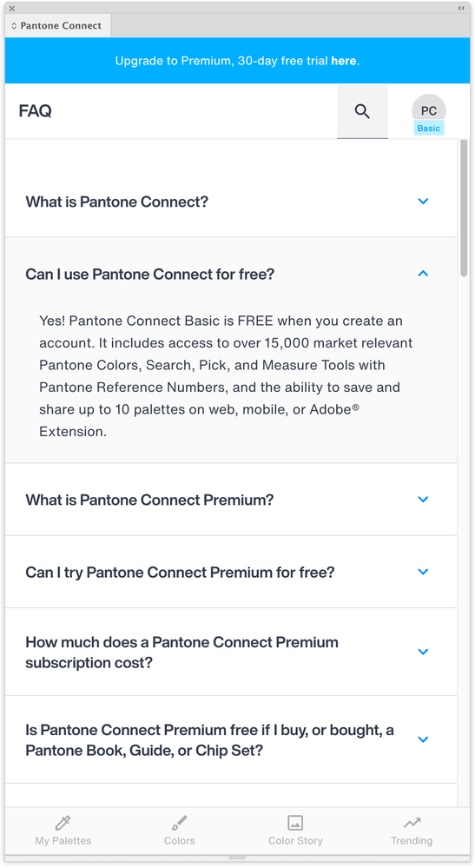Click "here" link in upgrade banner
The height and width of the screenshot is (868, 475).
[343, 61]
